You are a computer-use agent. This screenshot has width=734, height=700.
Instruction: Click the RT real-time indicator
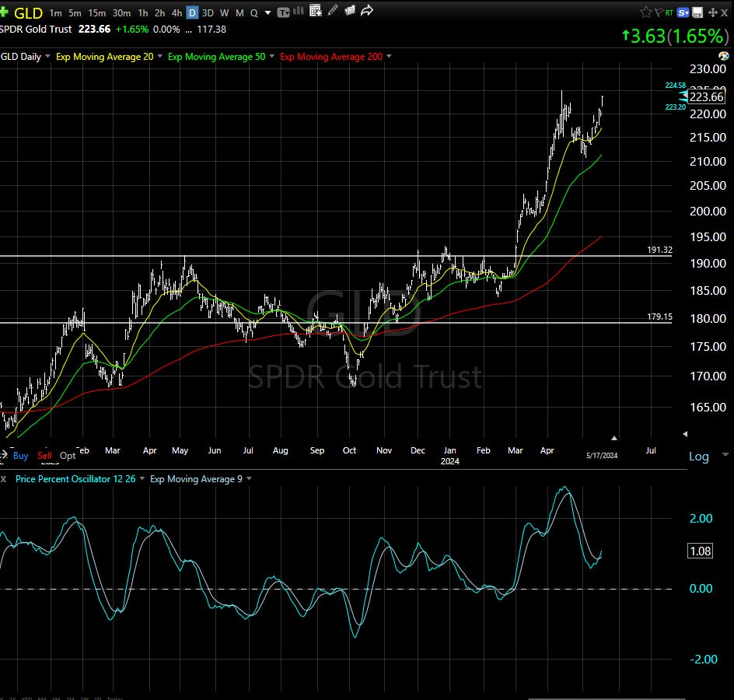(669, 13)
